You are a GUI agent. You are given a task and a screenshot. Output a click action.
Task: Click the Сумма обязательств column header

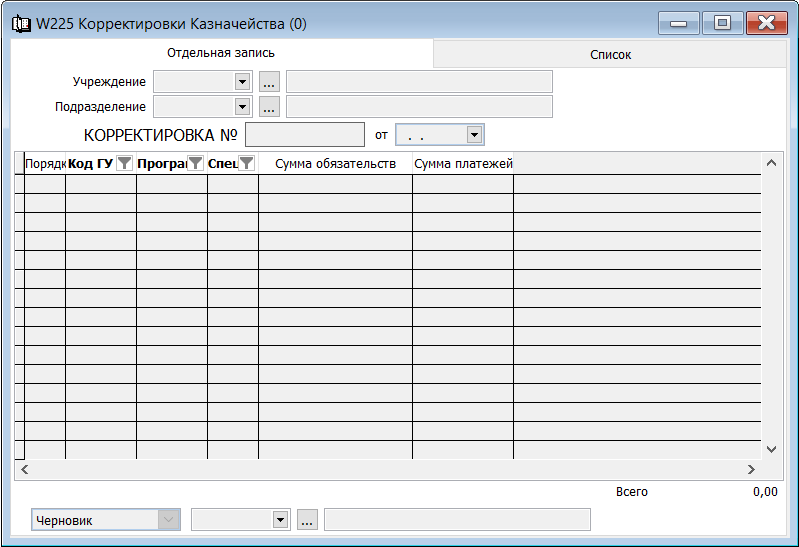(x=335, y=164)
